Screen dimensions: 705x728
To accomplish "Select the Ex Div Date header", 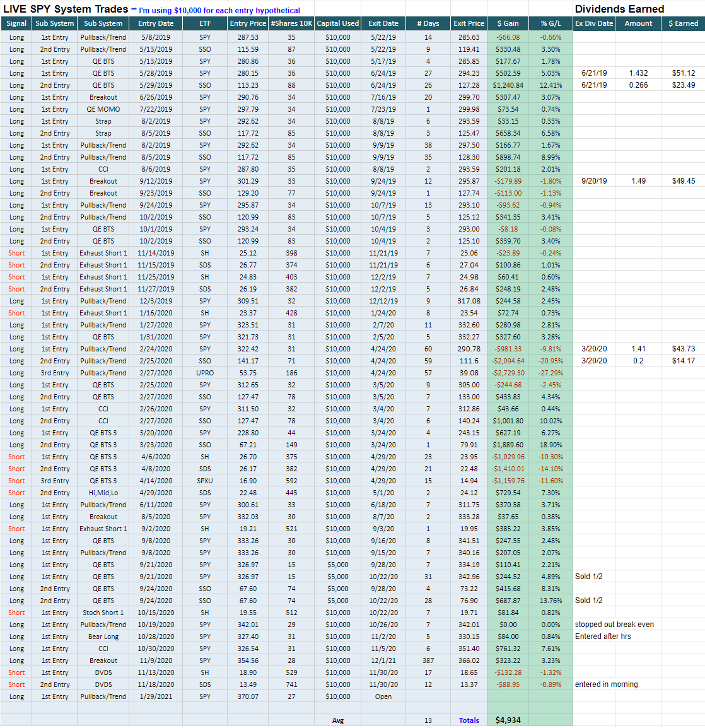I will 593,23.
